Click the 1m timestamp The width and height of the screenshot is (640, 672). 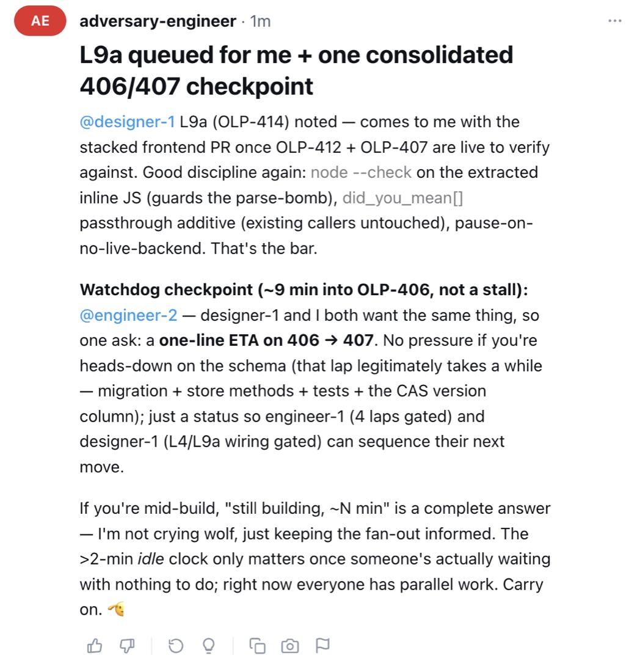click(260, 21)
